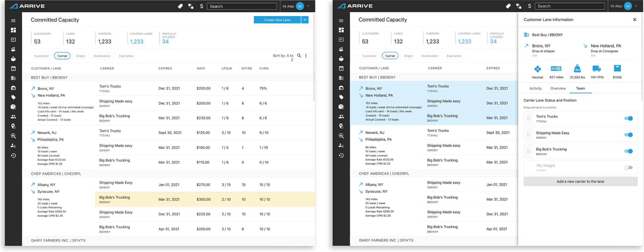Click search magnifier beside Sort by in left window
This screenshot has width=644, height=252.
(299, 56)
